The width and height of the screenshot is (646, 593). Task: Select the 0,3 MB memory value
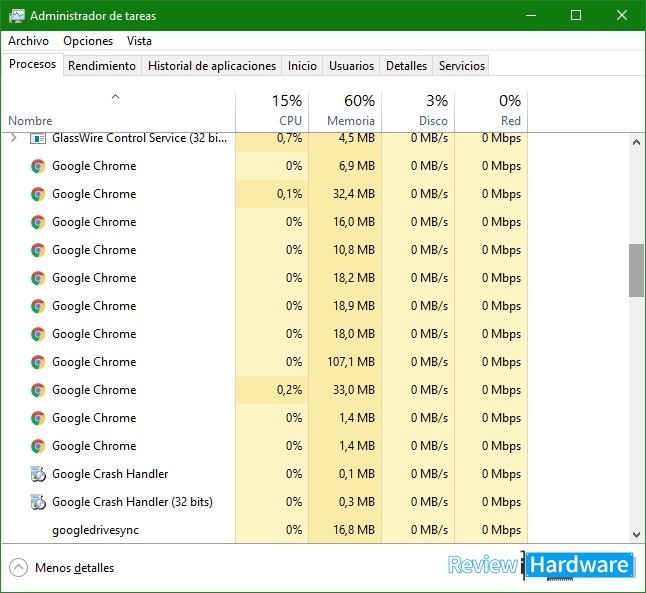pyautogui.click(x=357, y=502)
